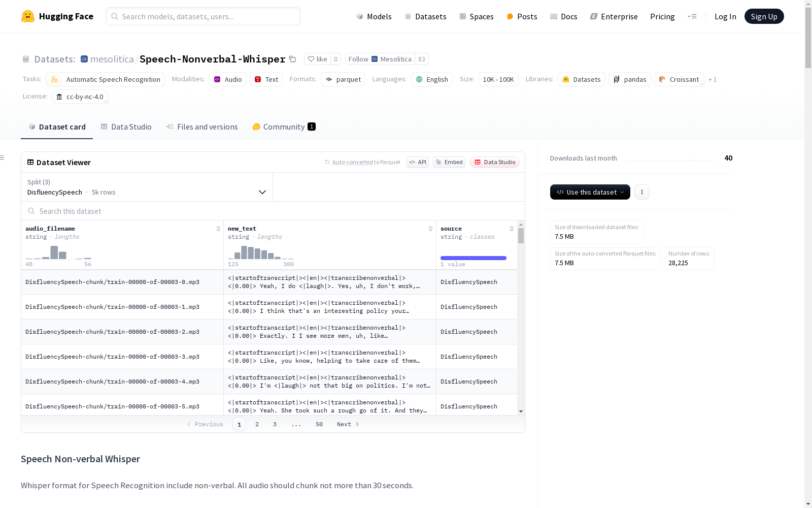Click the Croissant library tag

tap(679, 79)
